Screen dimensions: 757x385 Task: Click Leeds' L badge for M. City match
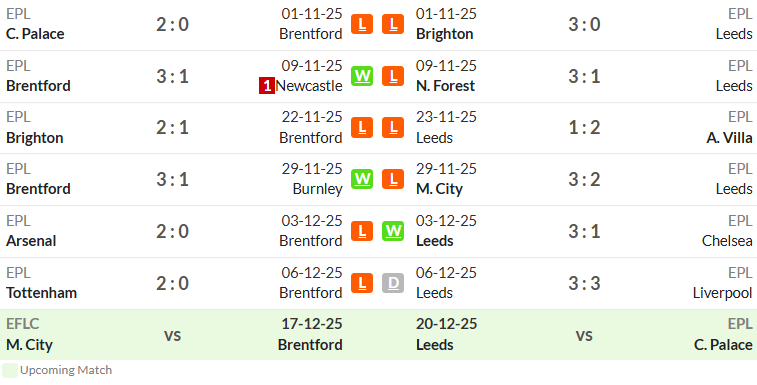[x=393, y=179]
